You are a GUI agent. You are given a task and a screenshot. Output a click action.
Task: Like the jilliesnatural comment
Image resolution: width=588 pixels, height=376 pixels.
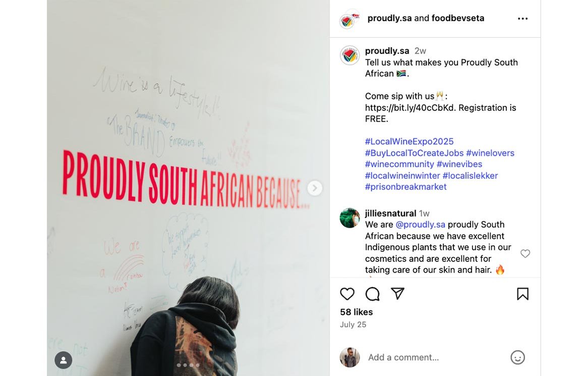[525, 253]
